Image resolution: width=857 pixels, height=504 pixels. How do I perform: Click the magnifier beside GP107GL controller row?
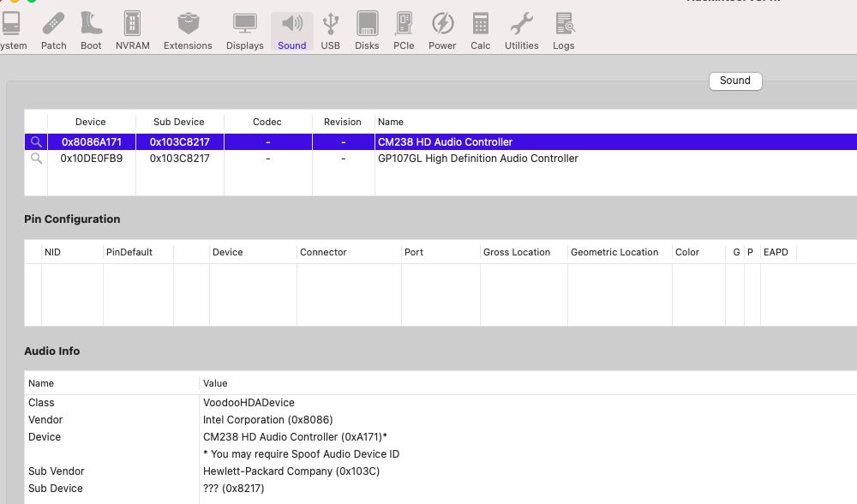pos(35,159)
